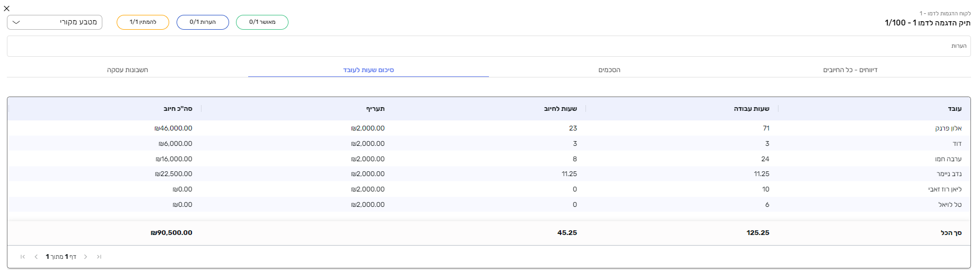
Task: Go to the דיווחים - כל החיובים tab
Action: pos(850,70)
